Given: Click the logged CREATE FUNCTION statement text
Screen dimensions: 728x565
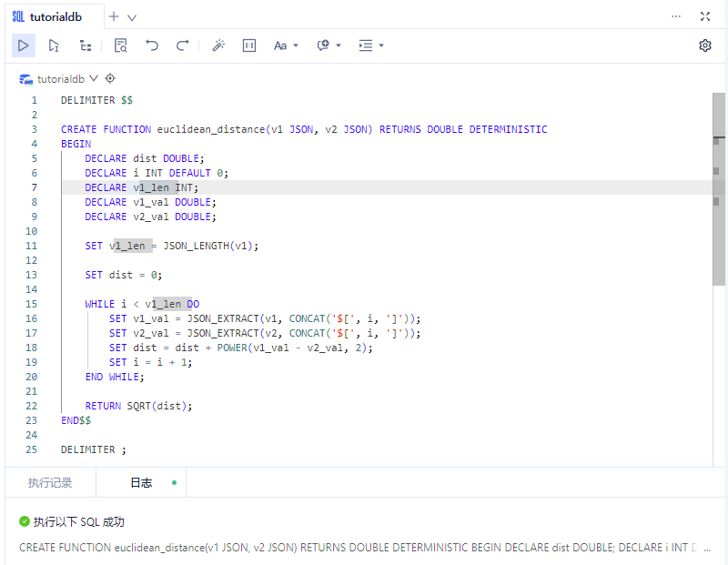Looking at the screenshot, I should click(x=358, y=548).
